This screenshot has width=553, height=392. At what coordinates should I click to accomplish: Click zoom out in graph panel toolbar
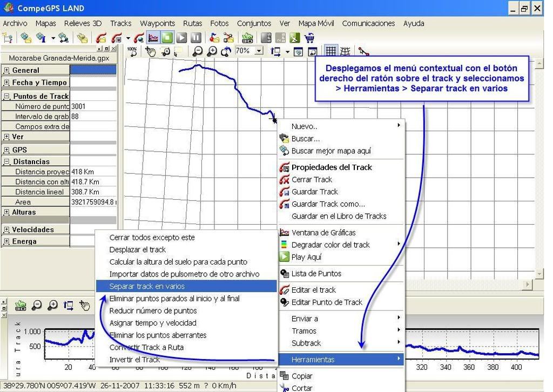(37, 305)
